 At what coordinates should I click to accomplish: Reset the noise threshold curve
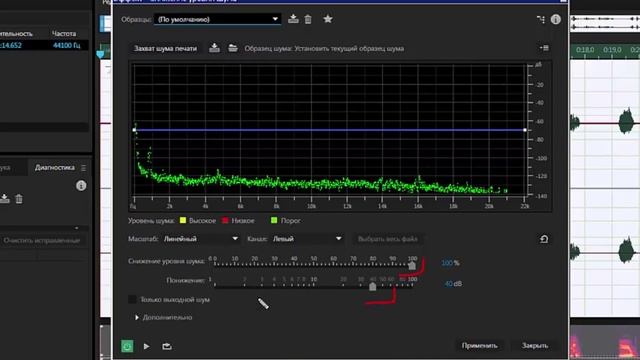[544, 239]
